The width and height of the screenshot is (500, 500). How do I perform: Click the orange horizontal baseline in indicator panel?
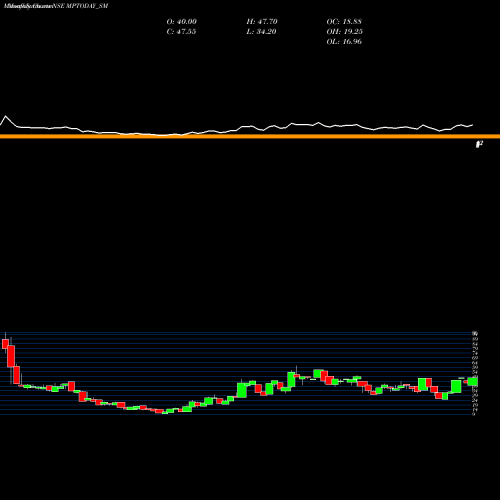[x=250, y=136]
